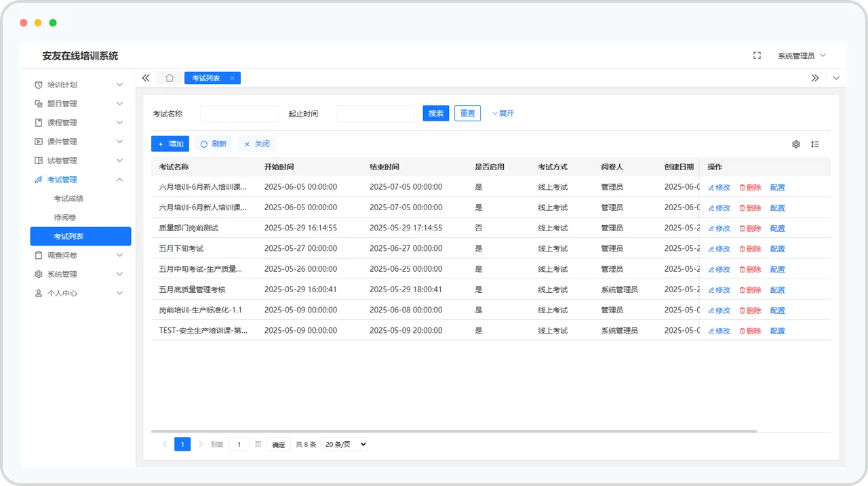Go to next page arrow
The height and width of the screenshot is (486, 868).
click(200, 445)
